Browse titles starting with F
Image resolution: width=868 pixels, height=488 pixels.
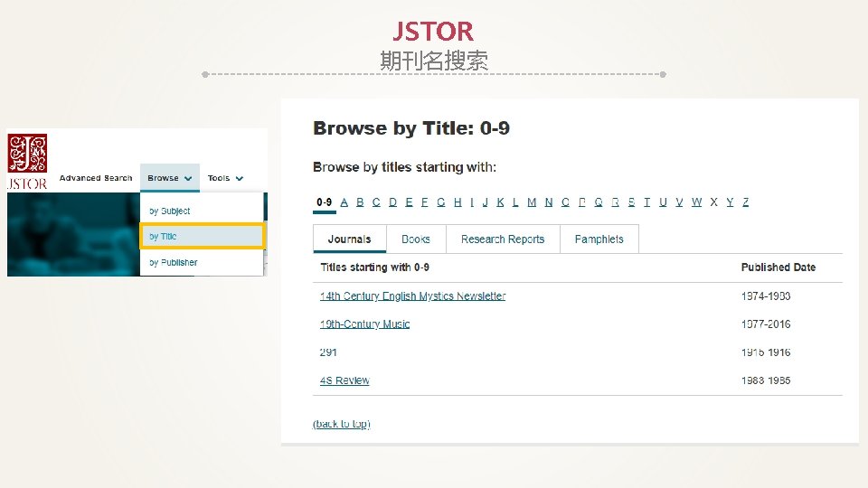click(425, 202)
